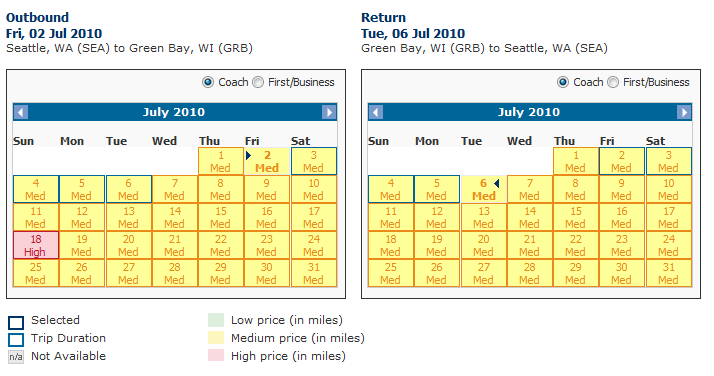Choose July 25 in Return calendar
This screenshot has height=376, width=714.
pos(391,273)
